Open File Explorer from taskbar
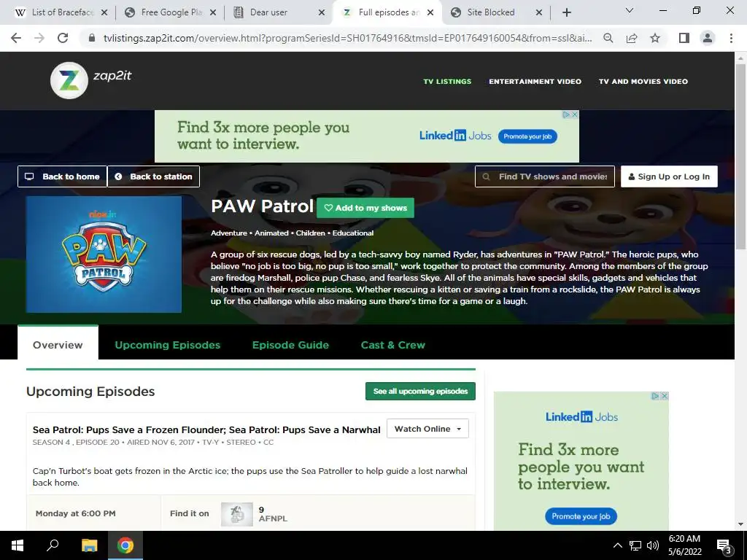 coord(89,545)
